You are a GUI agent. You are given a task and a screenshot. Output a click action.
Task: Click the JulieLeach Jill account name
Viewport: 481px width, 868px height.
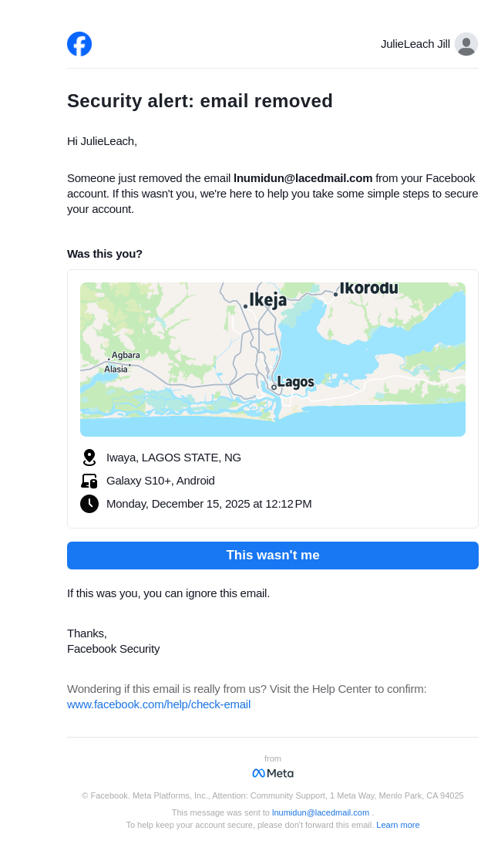click(x=415, y=44)
